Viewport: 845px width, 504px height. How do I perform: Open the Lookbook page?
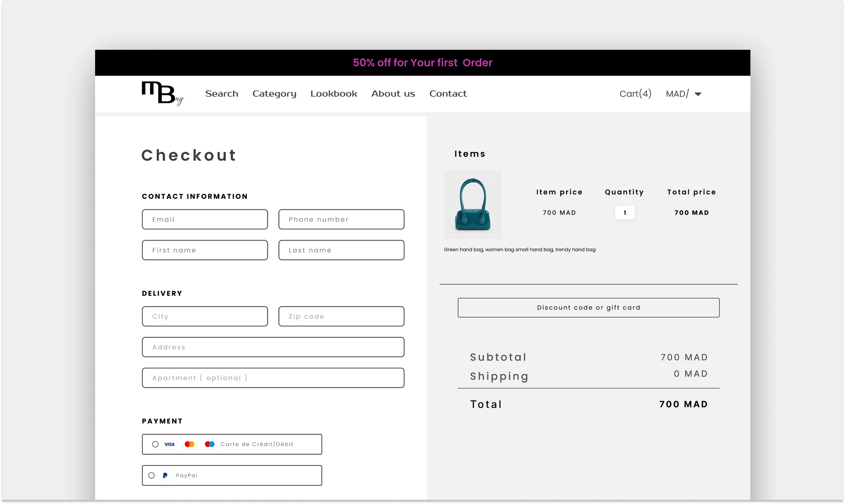(333, 94)
